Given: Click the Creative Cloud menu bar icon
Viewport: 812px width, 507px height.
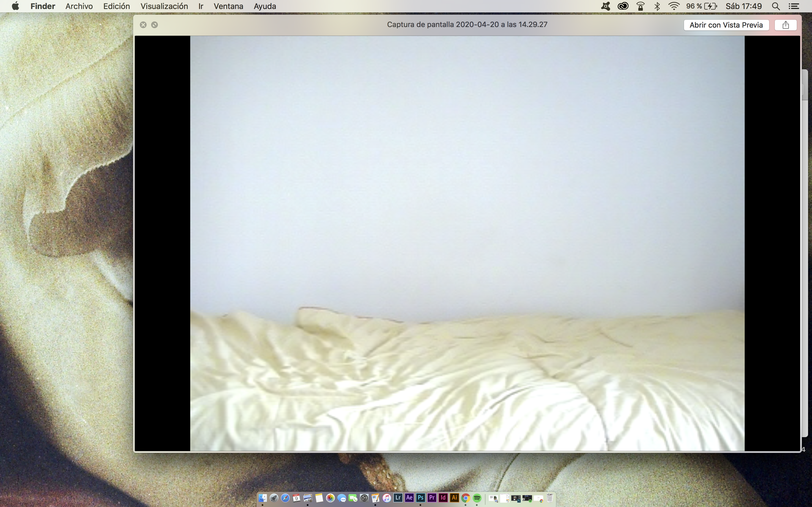Looking at the screenshot, I should coord(623,6).
